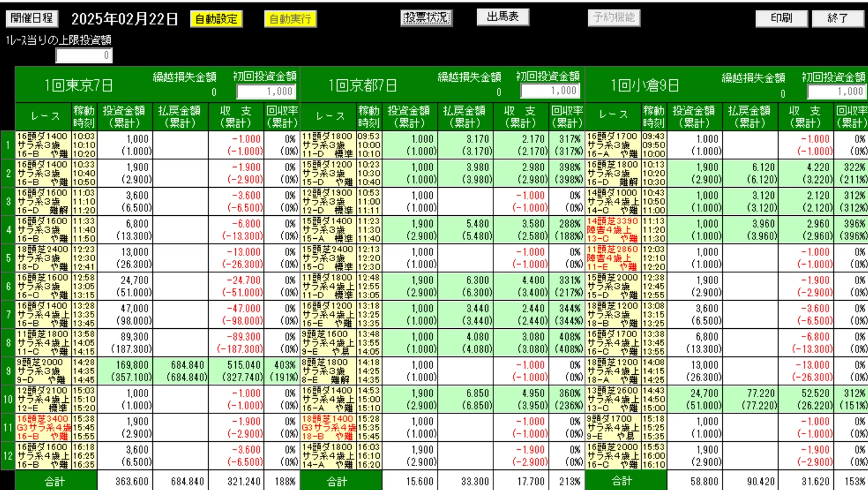Open the 出馬表 race card
This screenshot has height=490, width=868.
tap(503, 17)
